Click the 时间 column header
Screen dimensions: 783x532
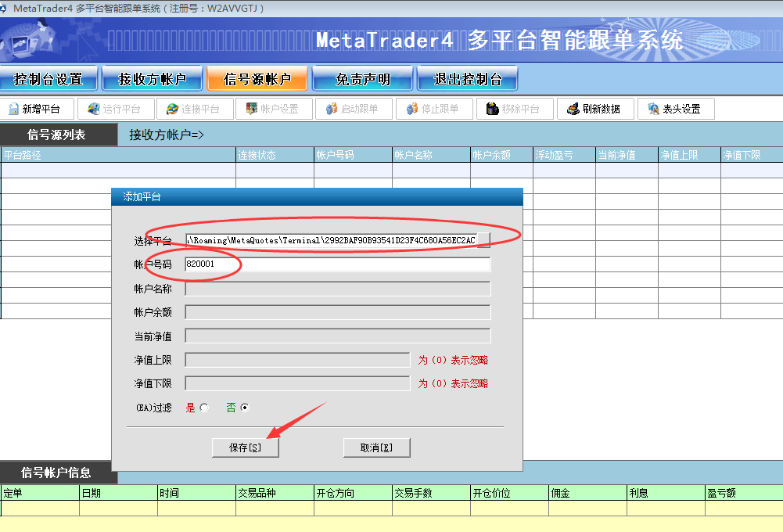197,493
